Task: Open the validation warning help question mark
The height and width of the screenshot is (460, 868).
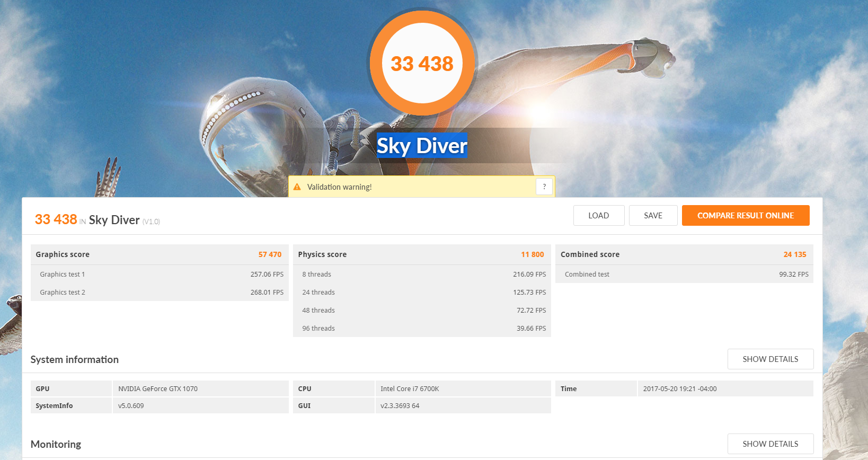Action: (544, 187)
